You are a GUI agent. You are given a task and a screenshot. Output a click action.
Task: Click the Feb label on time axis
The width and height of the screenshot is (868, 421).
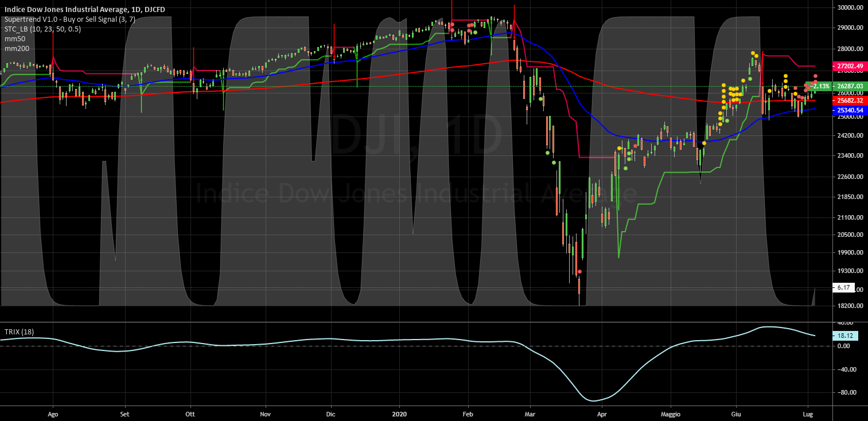(468, 413)
